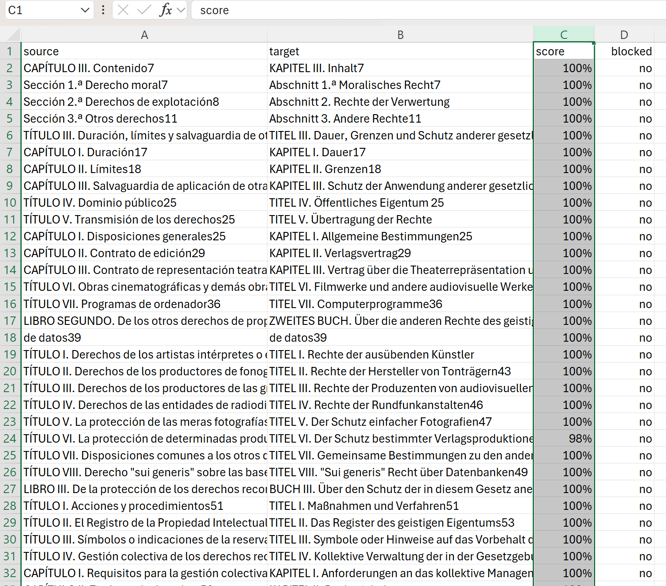Screen dimensions: 666x586
Task: Select row 1 header
Action: [x=10, y=51]
